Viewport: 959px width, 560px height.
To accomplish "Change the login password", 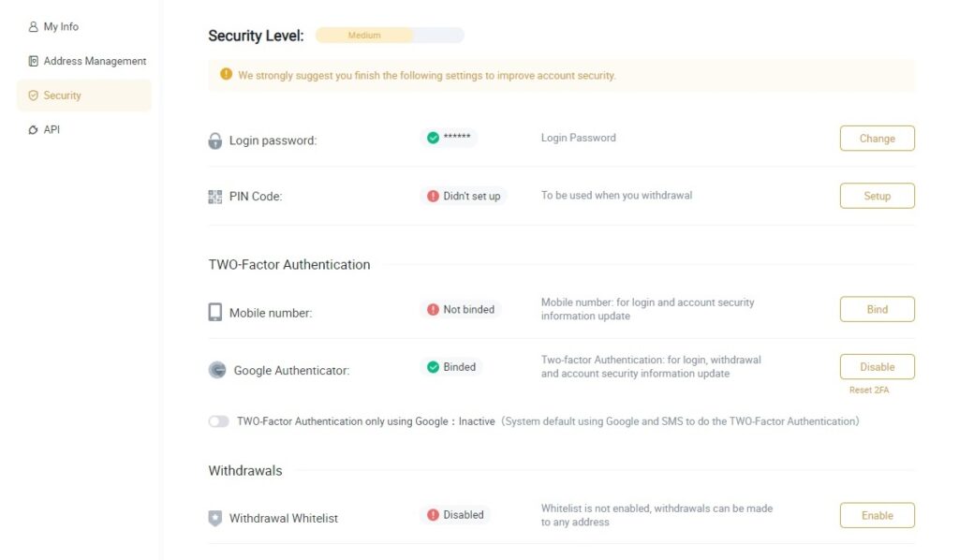I will 877,139.
